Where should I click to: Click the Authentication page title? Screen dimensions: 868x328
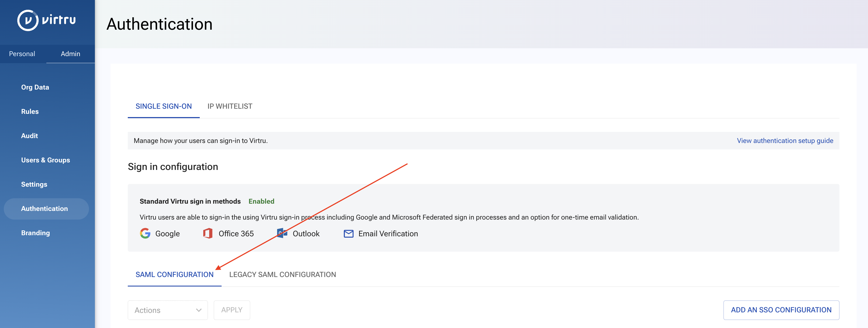tap(159, 24)
